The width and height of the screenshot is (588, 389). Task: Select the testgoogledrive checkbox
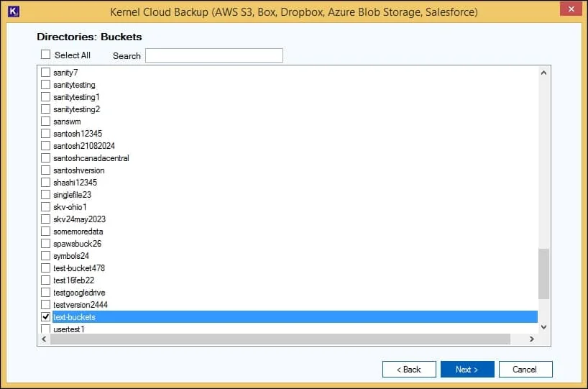click(x=46, y=292)
